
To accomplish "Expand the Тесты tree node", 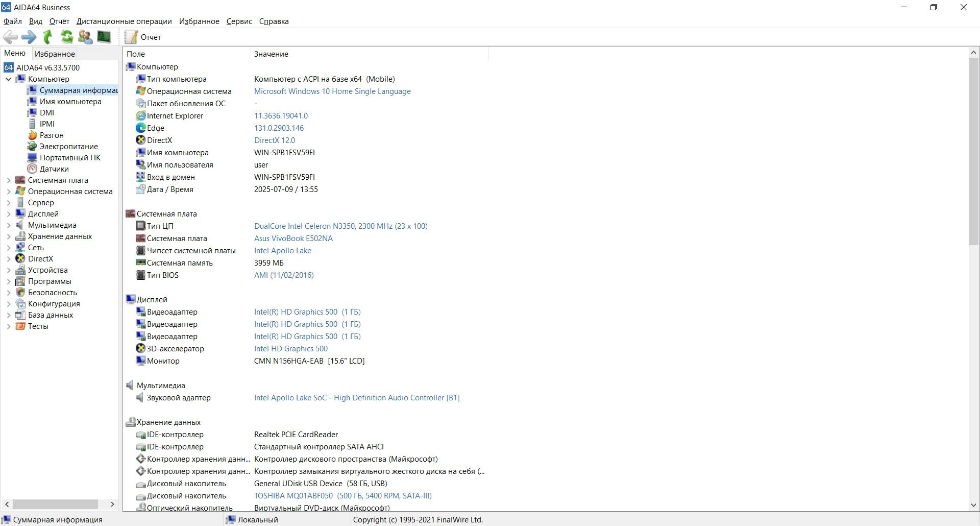I will (8, 326).
